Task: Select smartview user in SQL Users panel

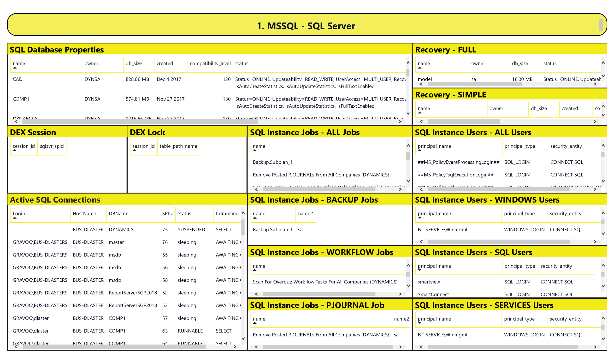Action: [x=429, y=282]
